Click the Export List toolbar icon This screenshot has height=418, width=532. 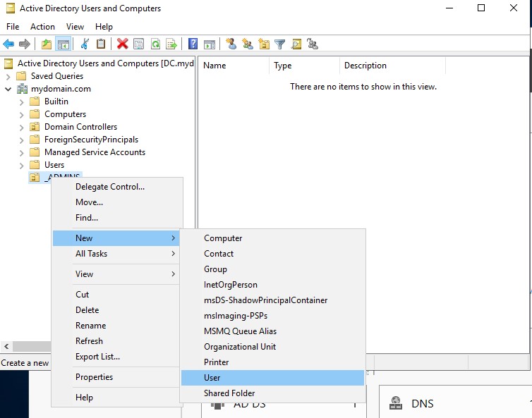click(171, 44)
